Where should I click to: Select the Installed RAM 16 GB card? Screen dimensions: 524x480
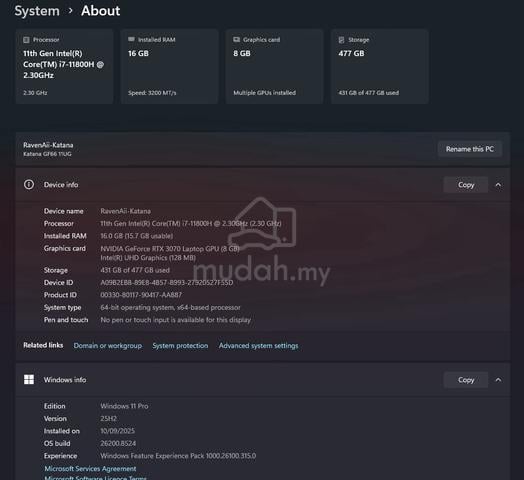(169, 67)
